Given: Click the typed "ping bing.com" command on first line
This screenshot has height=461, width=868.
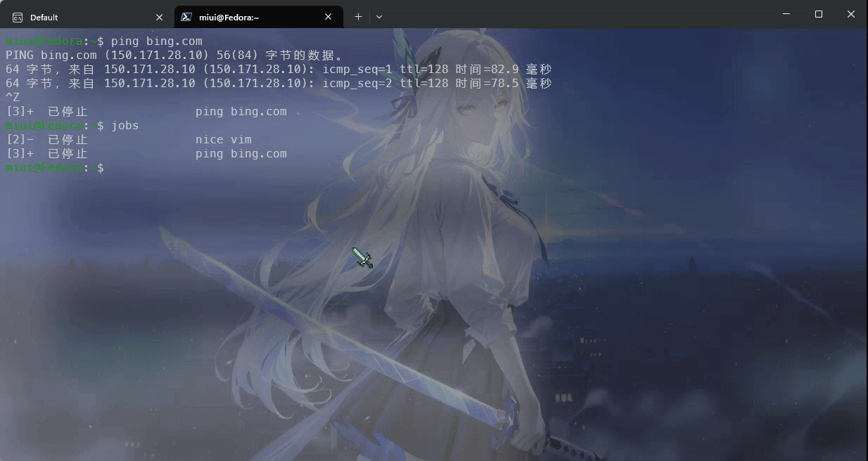Looking at the screenshot, I should pyautogui.click(x=156, y=41).
